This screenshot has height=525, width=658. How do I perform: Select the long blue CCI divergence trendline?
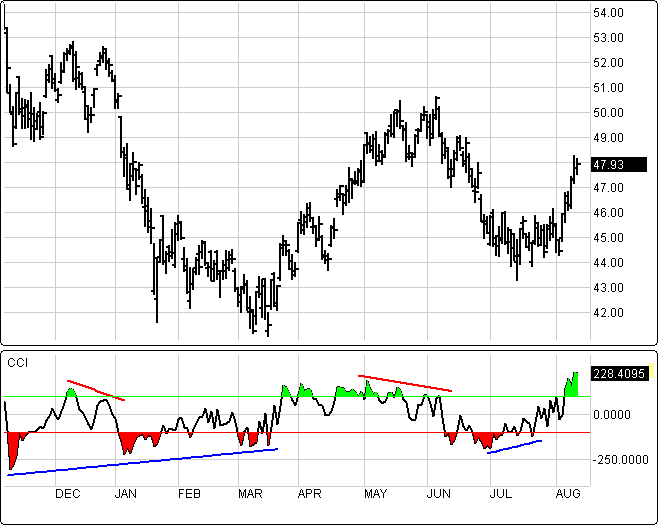(x=143, y=462)
